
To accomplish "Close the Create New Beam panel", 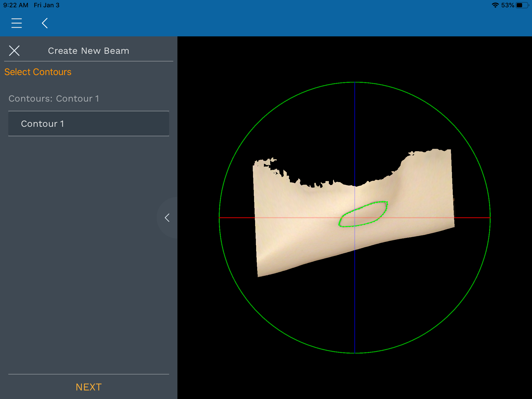I will point(14,51).
